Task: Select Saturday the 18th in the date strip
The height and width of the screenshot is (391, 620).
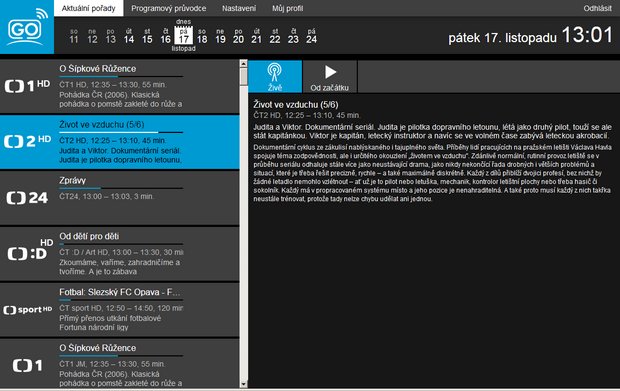Action: 202,36
